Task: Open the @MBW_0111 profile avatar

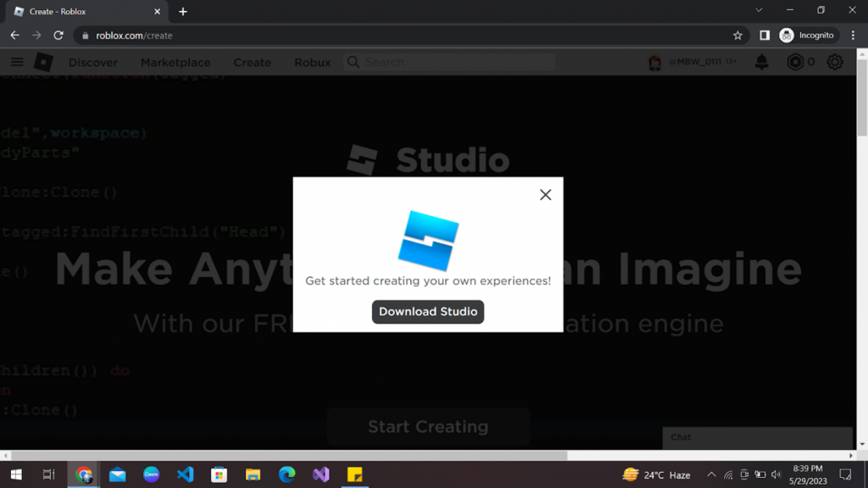Action: 653,62
